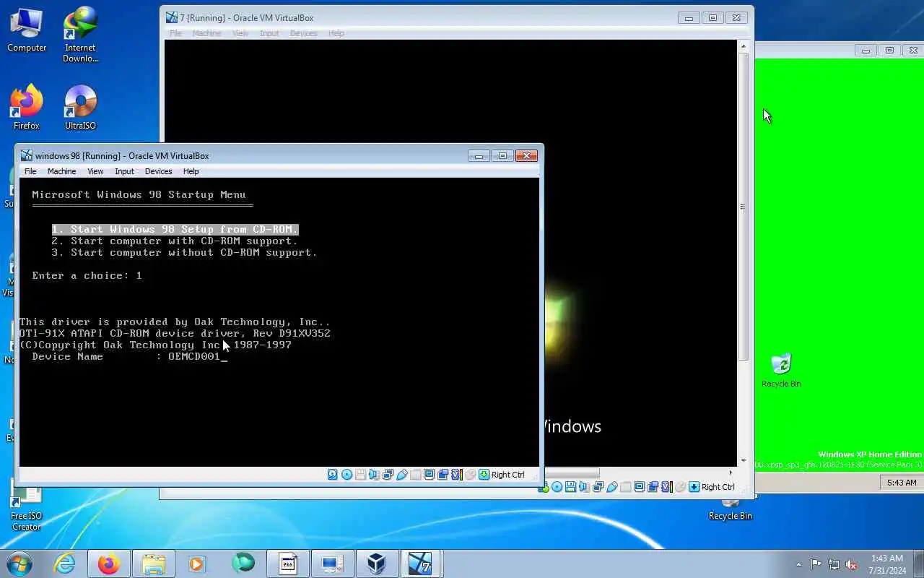The width and height of the screenshot is (924, 578).
Task: Select the Recycle Bin inside the XP VM
Action: pyautogui.click(x=781, y=370)
